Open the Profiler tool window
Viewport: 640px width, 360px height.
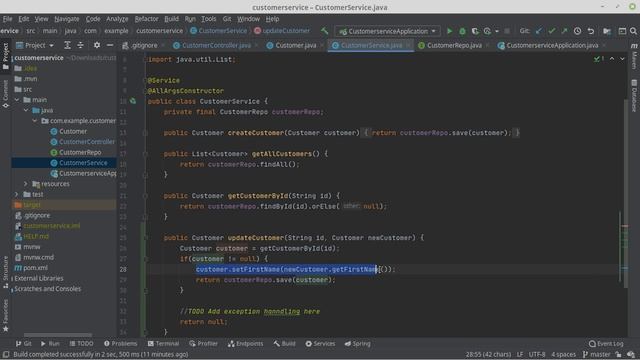pos(204,344)
